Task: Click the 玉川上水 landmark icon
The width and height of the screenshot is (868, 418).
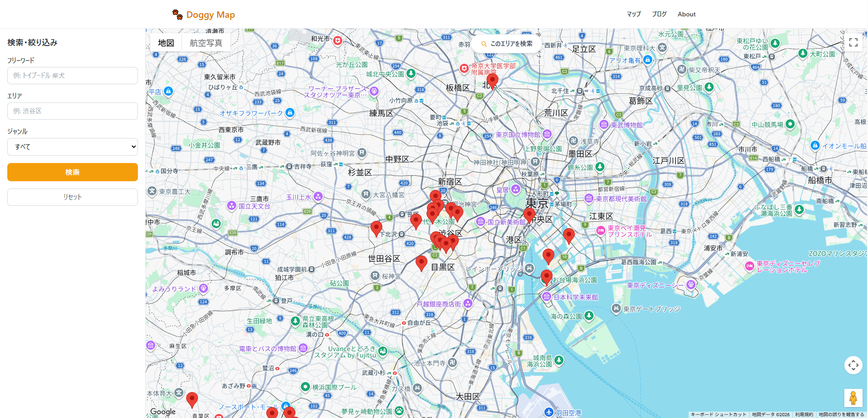Action: [x=318, y=196]
